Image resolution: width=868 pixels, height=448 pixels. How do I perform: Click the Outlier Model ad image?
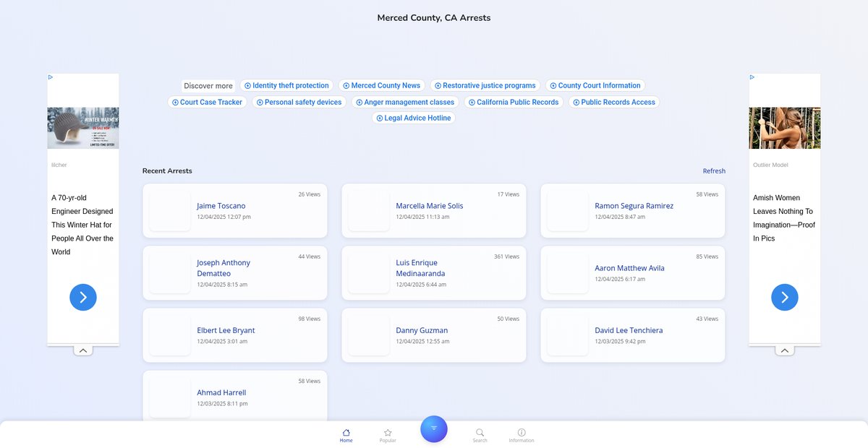pyautogui.click(x=785, y=128)
